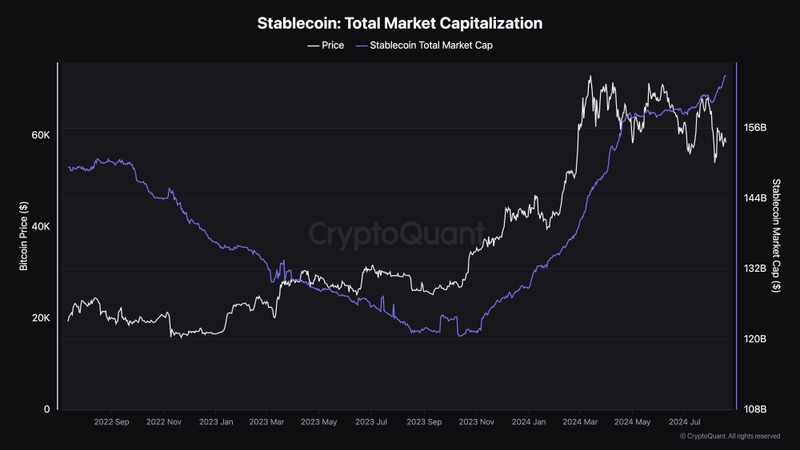This screenshot has width=800, height=450.
Task: Select the Stablecoin Market Cap ($) axis title
Action: pyautogui.click(x=776, y=237)
